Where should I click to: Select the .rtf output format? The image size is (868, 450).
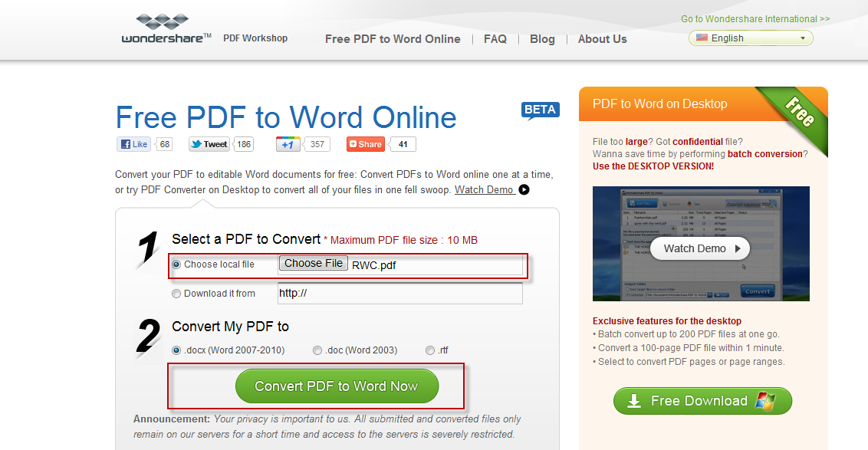(430, 350)
